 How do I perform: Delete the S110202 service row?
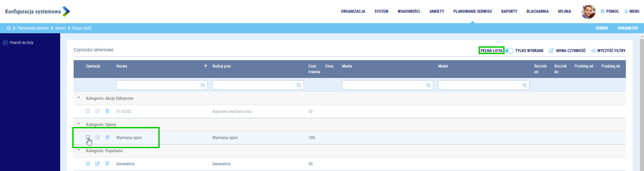107,111
